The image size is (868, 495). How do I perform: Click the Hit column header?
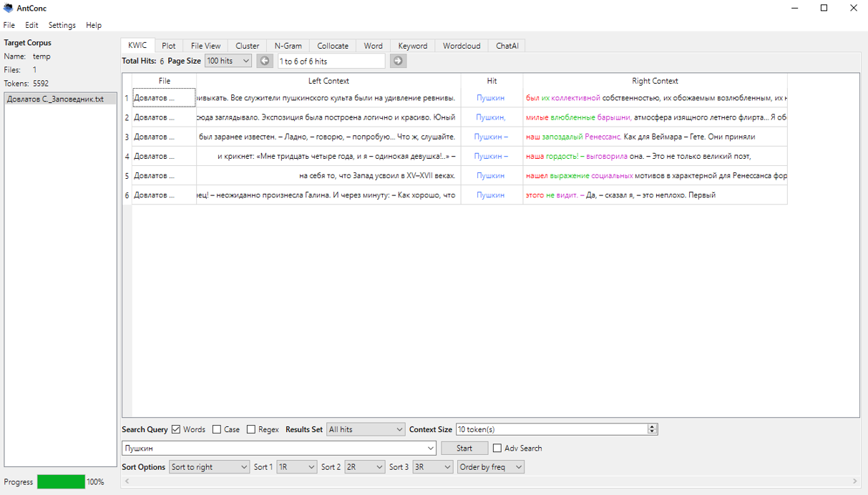(x=492, y=81)
